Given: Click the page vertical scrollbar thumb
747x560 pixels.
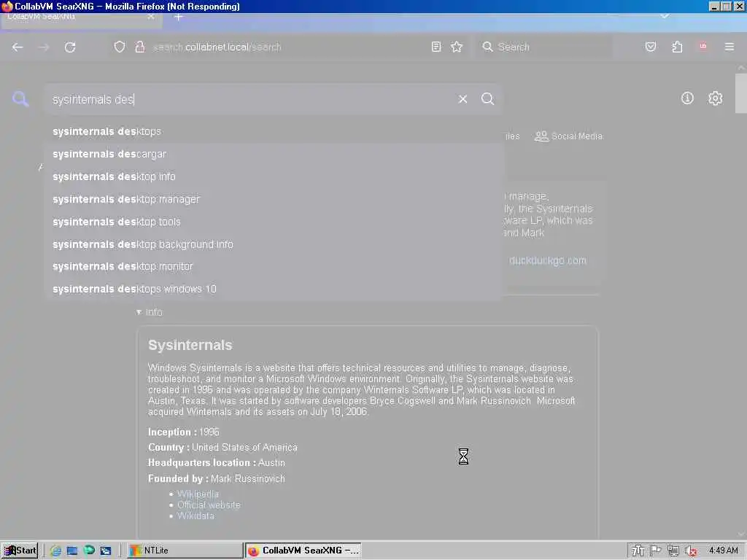Looking at the screenshot, I should click(741, 93).
